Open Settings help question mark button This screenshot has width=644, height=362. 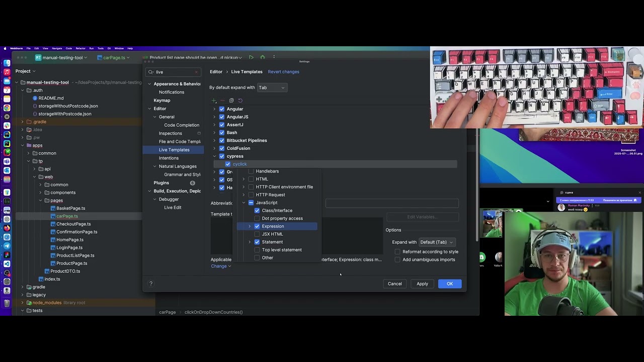(x=150, y=284)
